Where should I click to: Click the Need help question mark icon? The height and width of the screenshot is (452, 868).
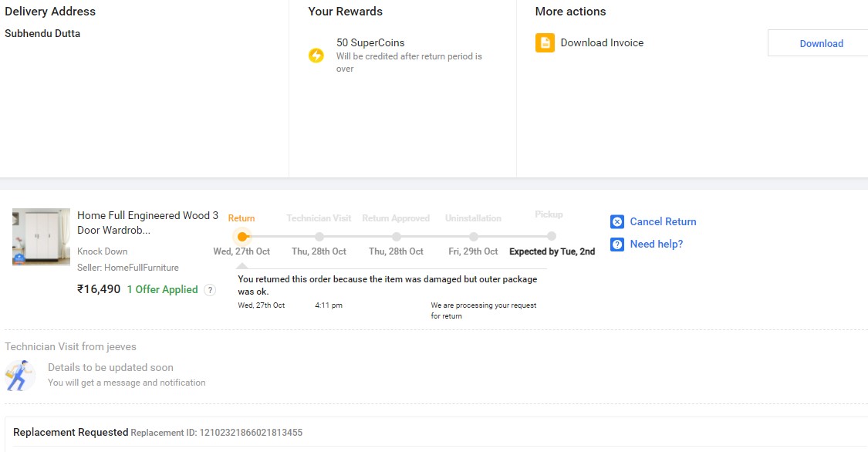pos(617,245)
